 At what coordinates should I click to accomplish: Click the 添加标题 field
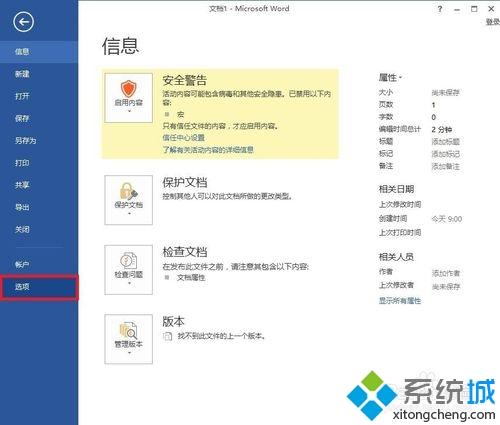click(x=446, y=142)
